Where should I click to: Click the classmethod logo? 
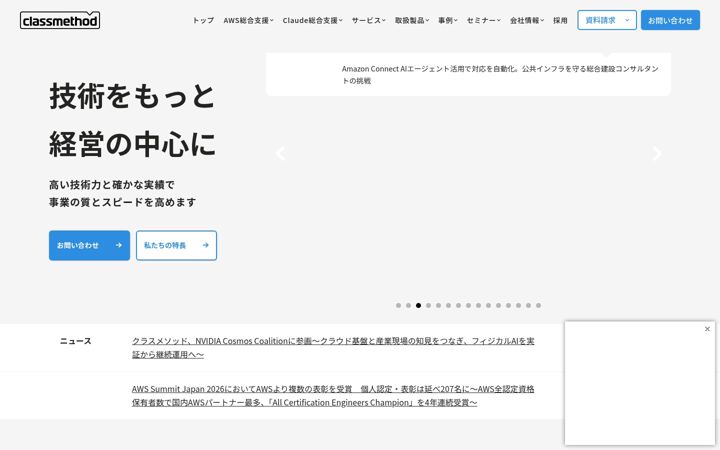[60, 20]
